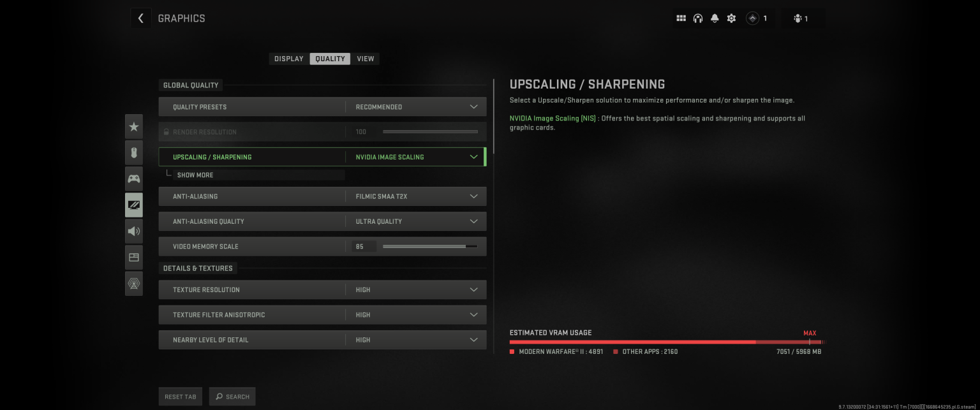980x410 pixels.
Task: Open the Favorites settings tab star icon
Action: click(134, 126)
